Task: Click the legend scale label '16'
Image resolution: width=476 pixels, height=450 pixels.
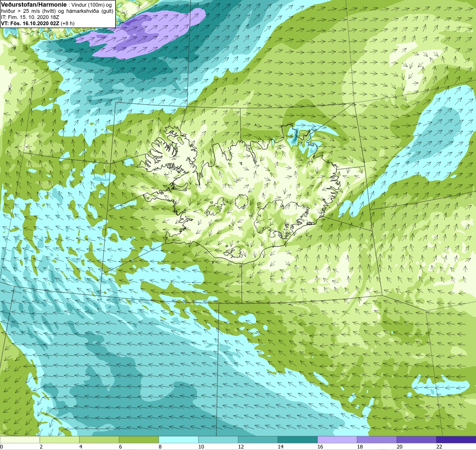Action: point(320,447)
